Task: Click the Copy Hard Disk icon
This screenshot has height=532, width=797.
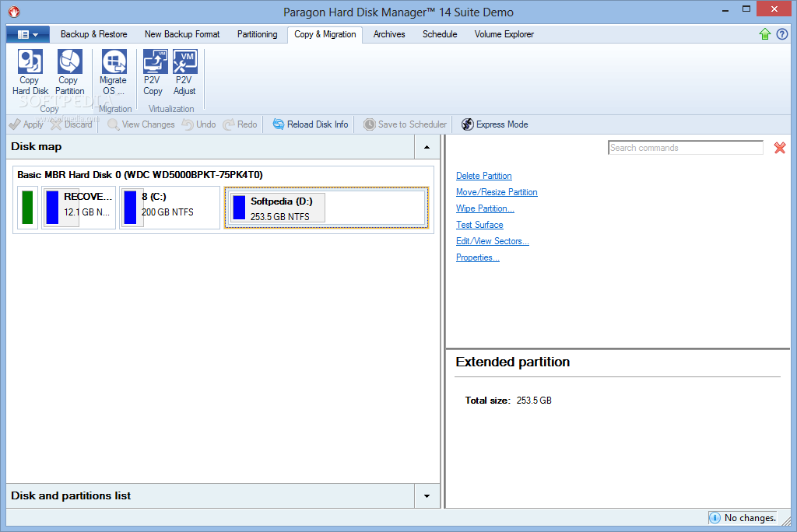Action: click(30, 72)
